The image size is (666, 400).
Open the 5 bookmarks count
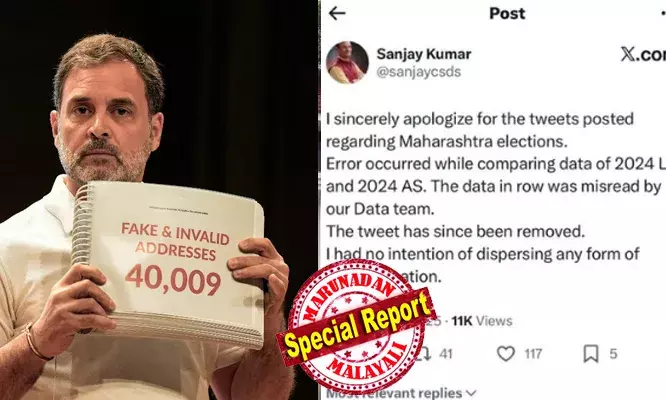(x=613, y=354)
